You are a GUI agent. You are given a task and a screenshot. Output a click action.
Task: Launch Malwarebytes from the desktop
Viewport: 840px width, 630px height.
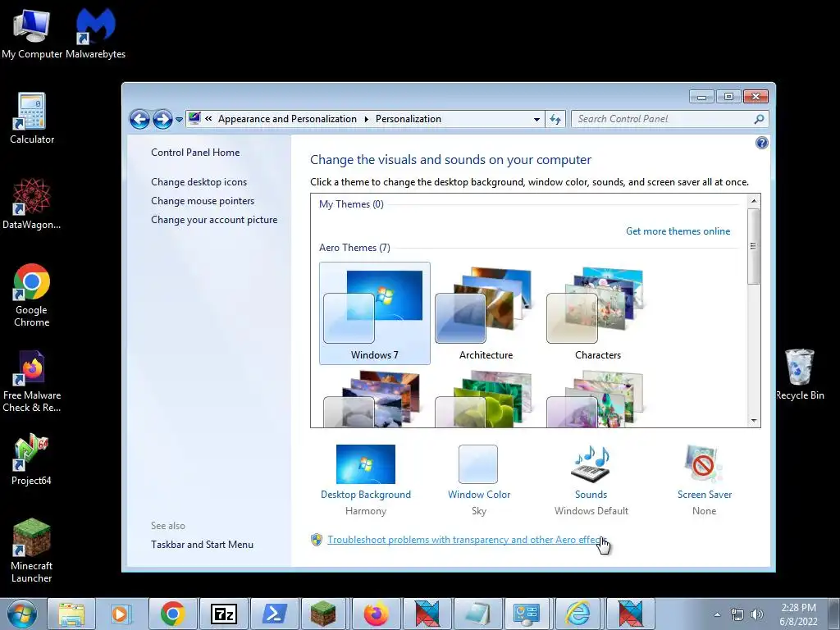(95, 33)
